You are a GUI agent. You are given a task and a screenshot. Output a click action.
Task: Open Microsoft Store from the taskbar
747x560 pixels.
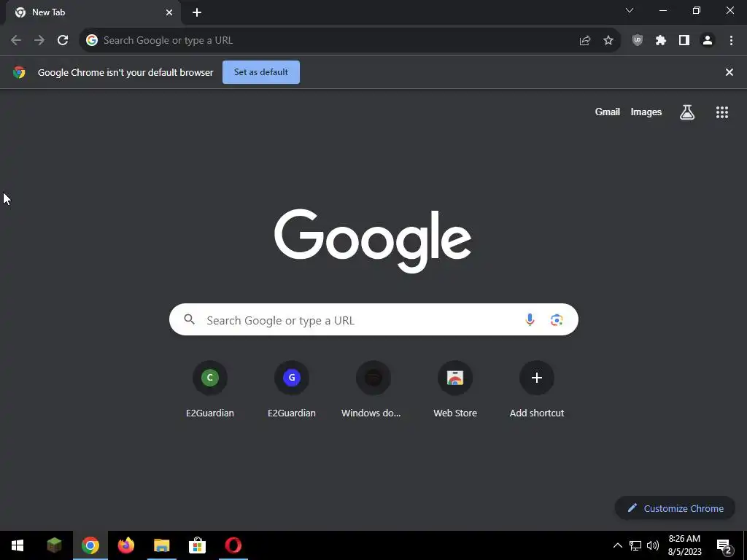coord(197,545)
